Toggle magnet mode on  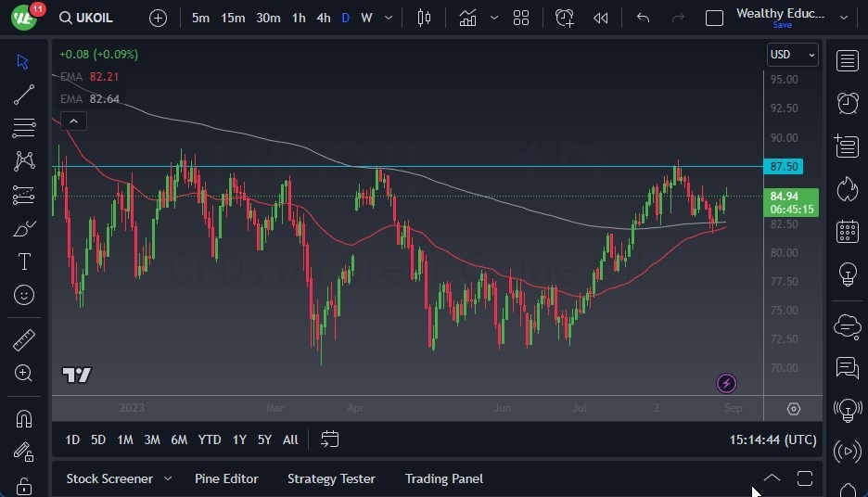point(24,418)
